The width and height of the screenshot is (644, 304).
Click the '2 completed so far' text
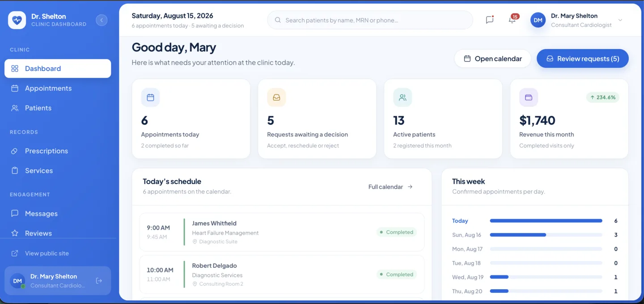[x=165, y=145]
